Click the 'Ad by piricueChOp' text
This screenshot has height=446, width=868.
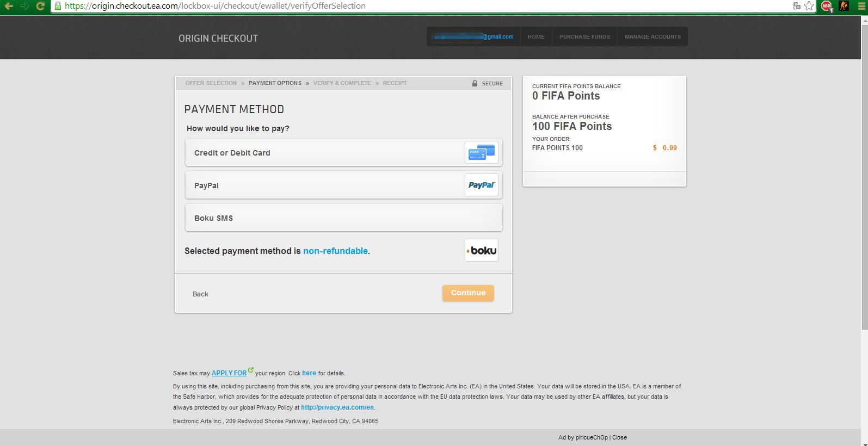pyautogui.click(x=583, y=437)
